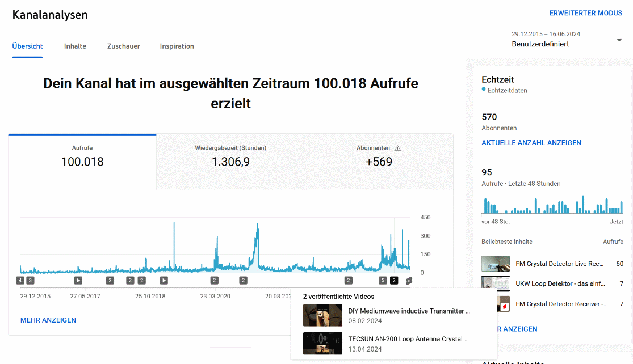
Task: Expand the Benutzerdefiniert period selector
Action: [x=540, y=44]
